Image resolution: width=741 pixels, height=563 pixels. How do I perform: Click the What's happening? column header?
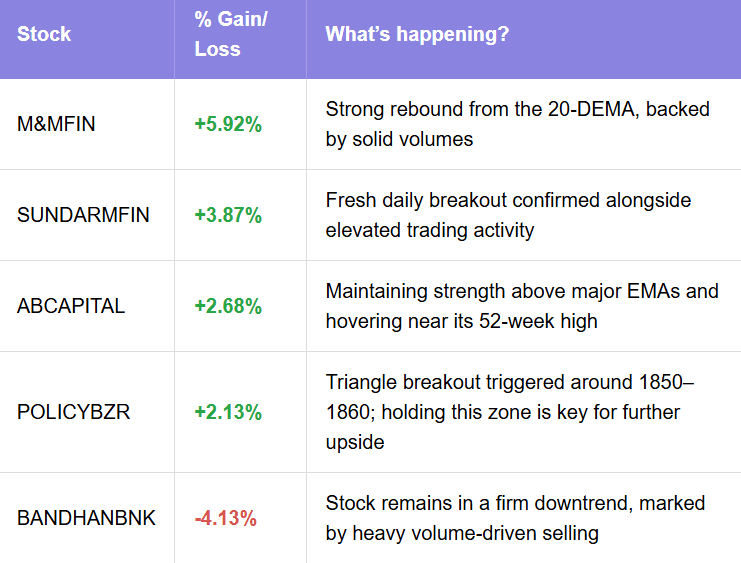pos(417,34)
